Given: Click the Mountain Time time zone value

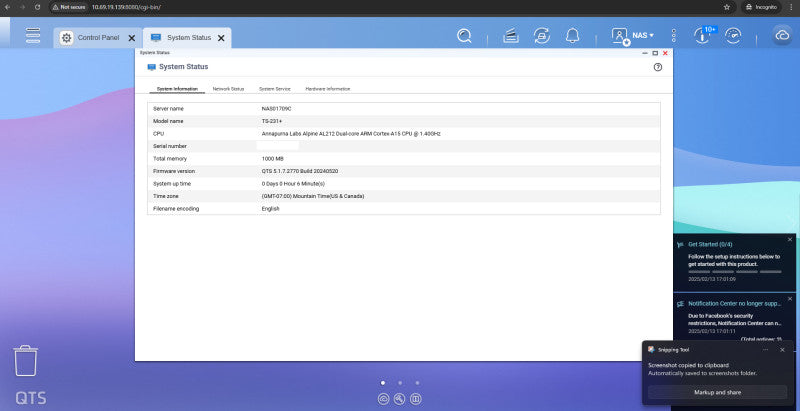Looking at the screenshot, I should [313, 196].
